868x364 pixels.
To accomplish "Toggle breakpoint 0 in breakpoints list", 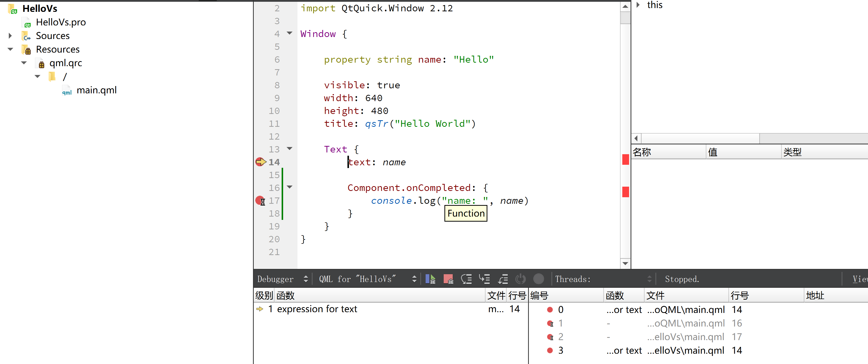I will [x=550, y=309].
